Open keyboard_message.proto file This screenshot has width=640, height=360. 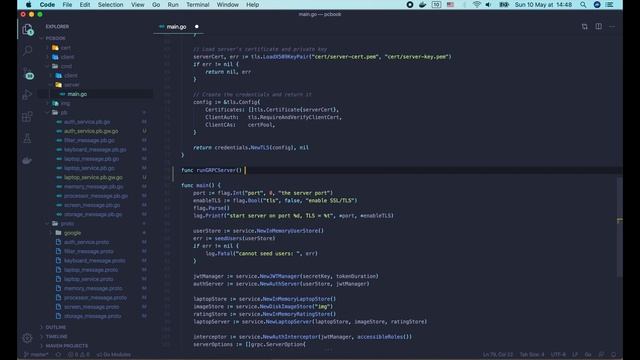point(96,260)
